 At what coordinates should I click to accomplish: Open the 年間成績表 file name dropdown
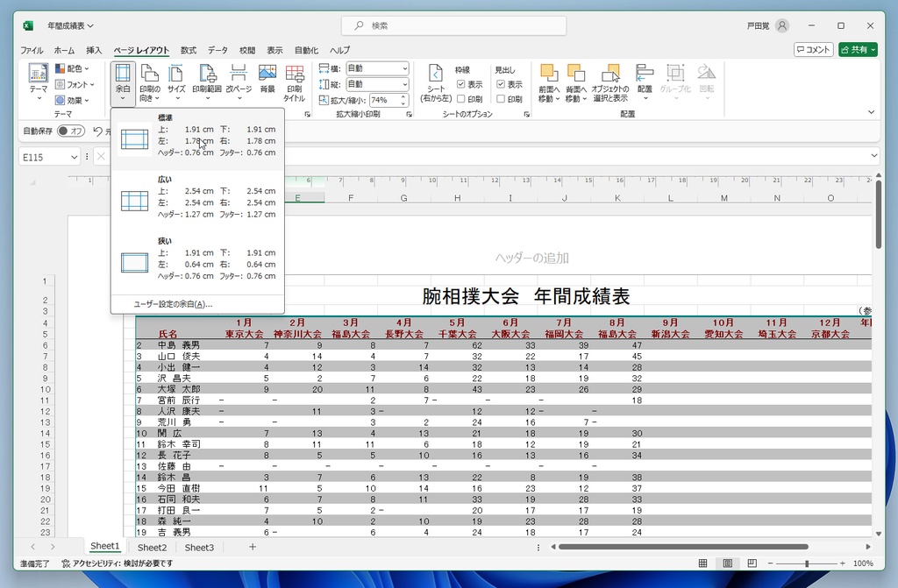click(x=70, y=25)
